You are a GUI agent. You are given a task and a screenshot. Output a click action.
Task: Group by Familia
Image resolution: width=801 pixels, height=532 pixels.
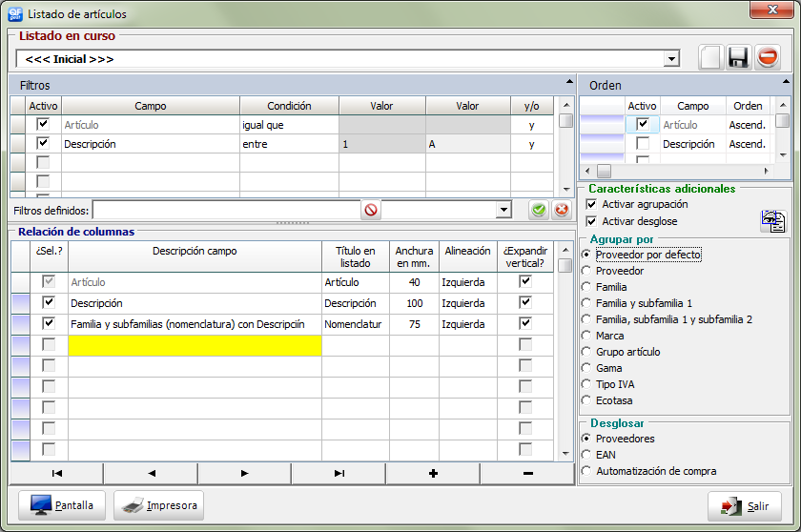pos(586,287)
